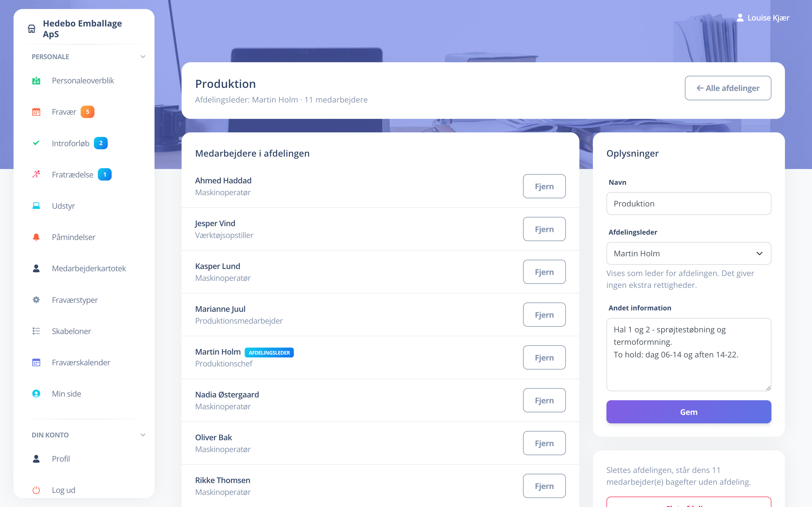The height and width of the screenshot is (507, 812).
Task: Click the Skabeloner list icon
Action: [x=36, y=331]
